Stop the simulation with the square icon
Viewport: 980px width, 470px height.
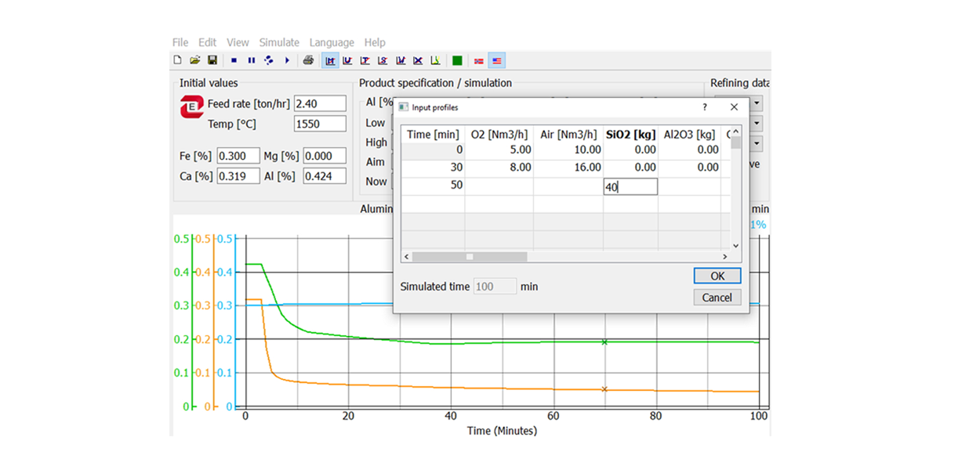234,60
